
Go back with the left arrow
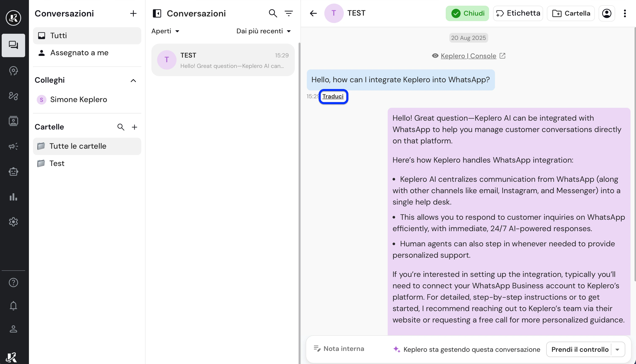click(313, 13)
